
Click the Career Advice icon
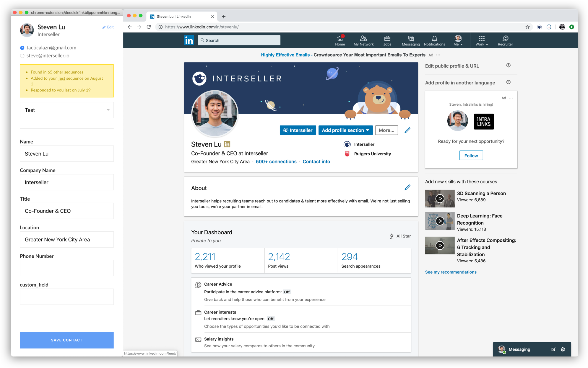(x=198, y=285)
